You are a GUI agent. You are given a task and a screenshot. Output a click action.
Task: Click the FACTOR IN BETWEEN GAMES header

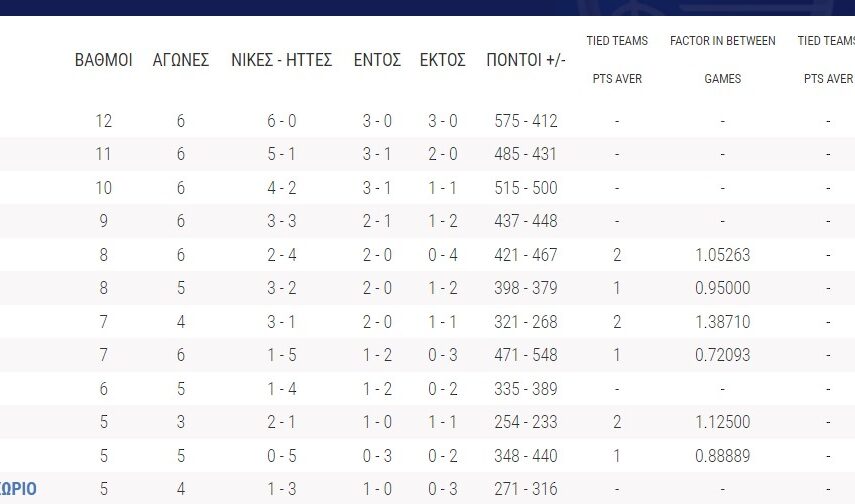[722, 60]
